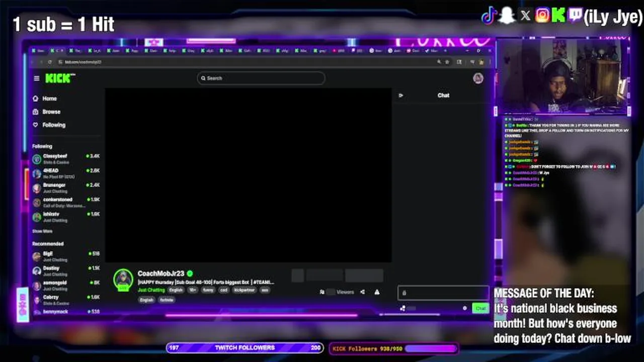The image size is (644, 362).
Task: Click the browser extensions icon
Action: (x=459, y=62)
